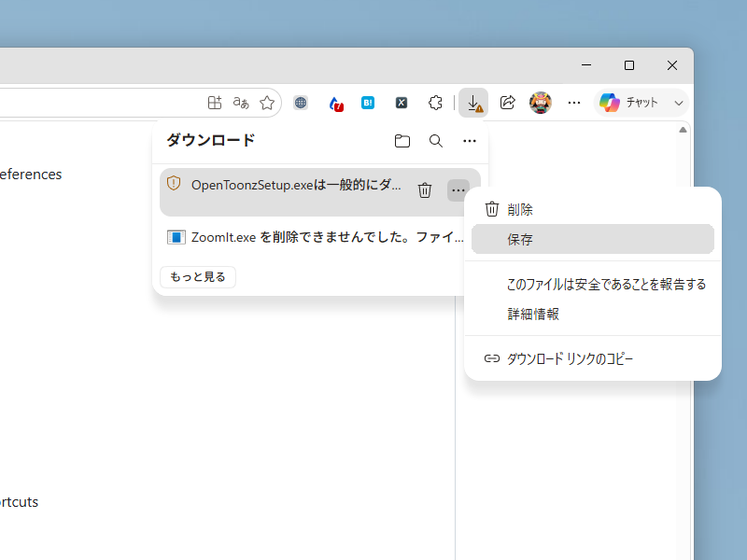The width and height of the screenshot is (747, 560).
Task: Open 詳細情報 menu entry
Action: click(593, 315)
